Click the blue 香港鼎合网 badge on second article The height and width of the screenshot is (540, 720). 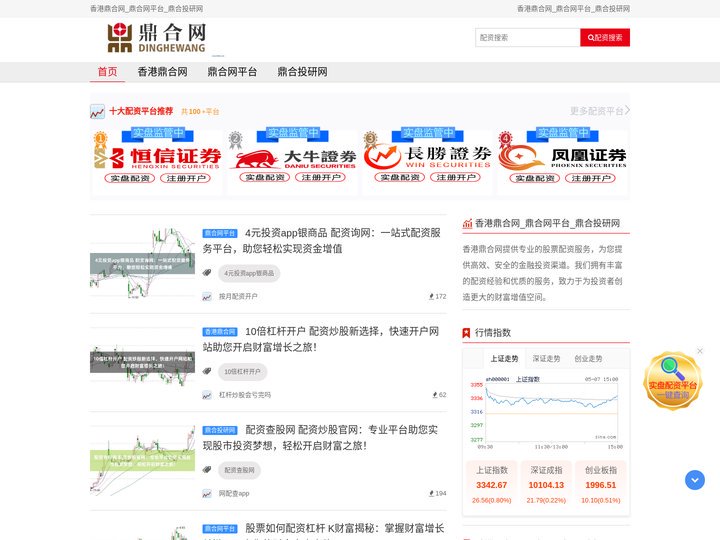coord(220,332)
